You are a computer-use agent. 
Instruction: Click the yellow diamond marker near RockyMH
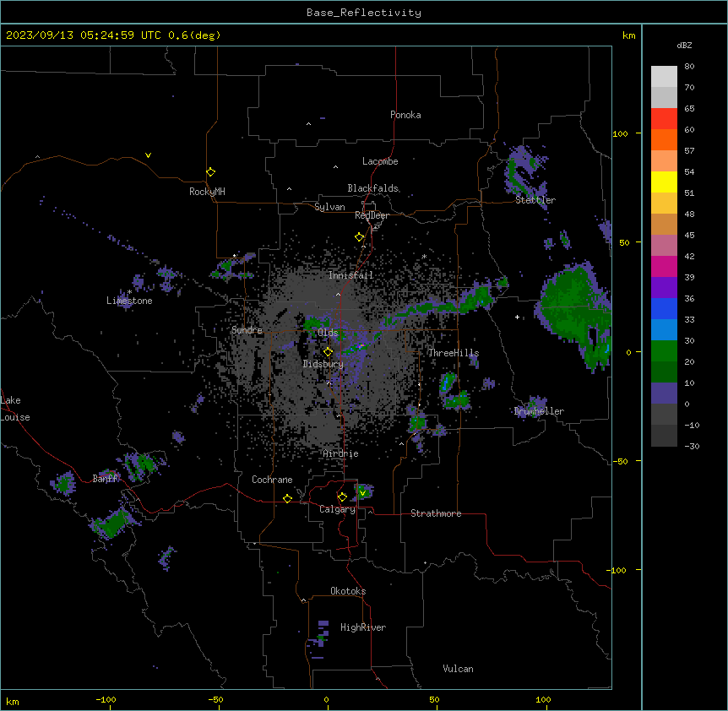pyautogui.click(x=210, y=172)
